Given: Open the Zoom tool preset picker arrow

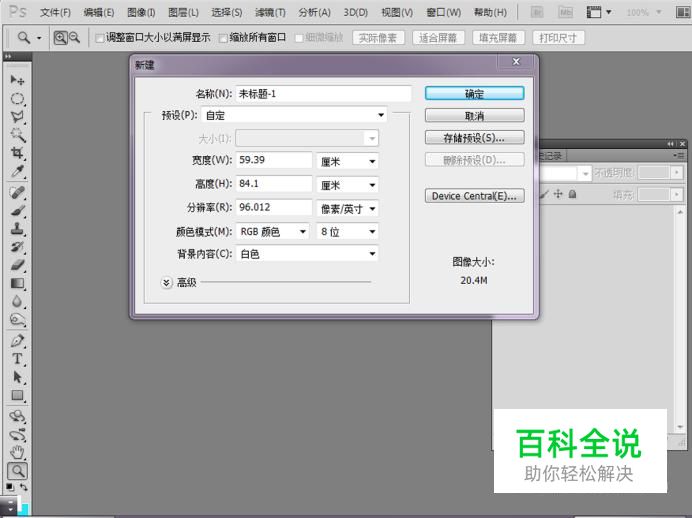Looking at the screenshot, I should tap(39, 38).
